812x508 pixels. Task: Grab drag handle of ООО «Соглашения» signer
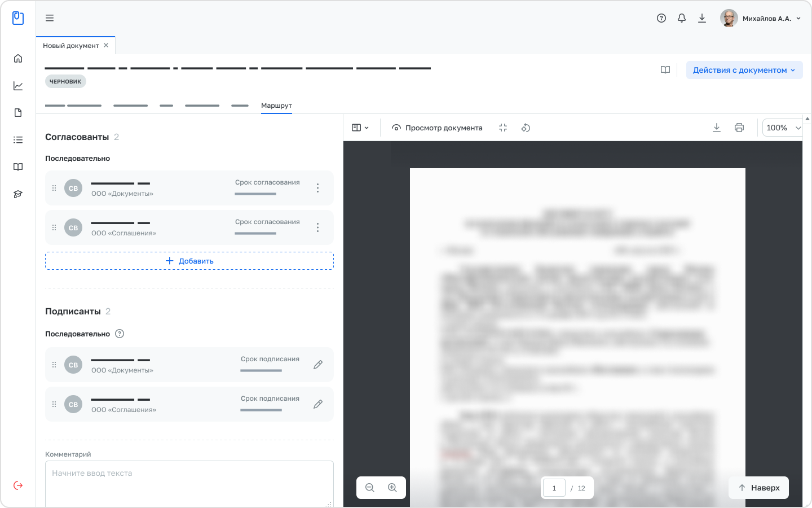[54, 404]
